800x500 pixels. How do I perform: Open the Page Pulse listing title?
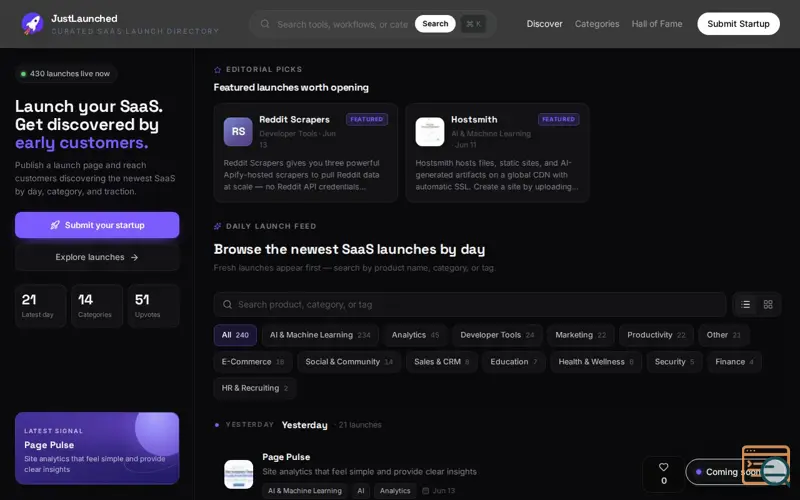pos(286,457)
